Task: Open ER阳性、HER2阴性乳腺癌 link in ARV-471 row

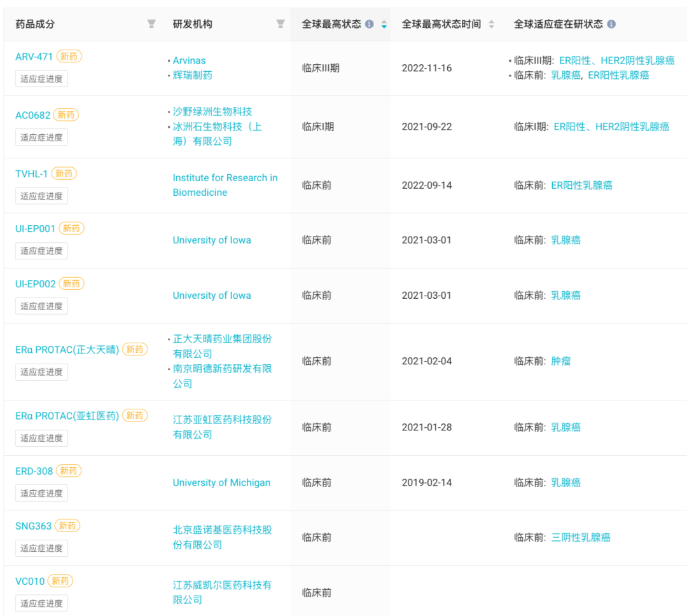Action: (617, 60)
